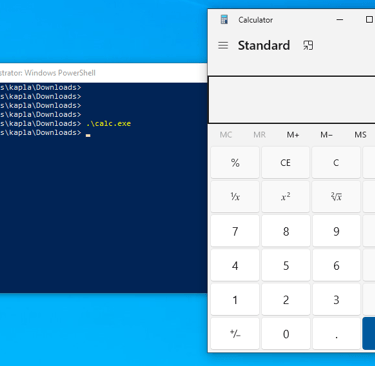Click the Calculator display result area
The image size is (375, 366).
point(292,100)
